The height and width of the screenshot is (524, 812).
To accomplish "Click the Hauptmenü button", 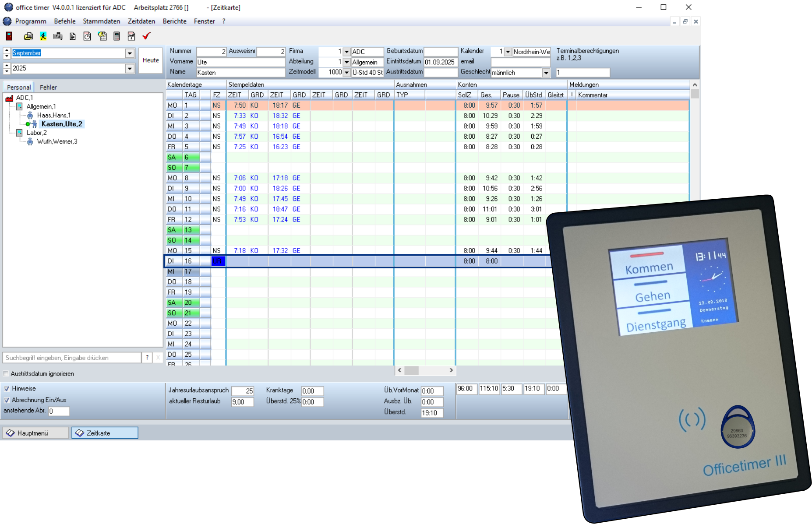I will point(35,433).
